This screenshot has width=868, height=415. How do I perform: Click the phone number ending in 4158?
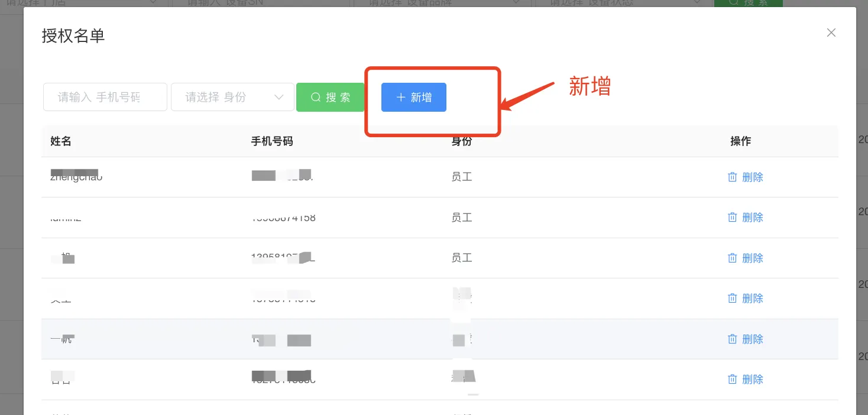click(284, 218)
